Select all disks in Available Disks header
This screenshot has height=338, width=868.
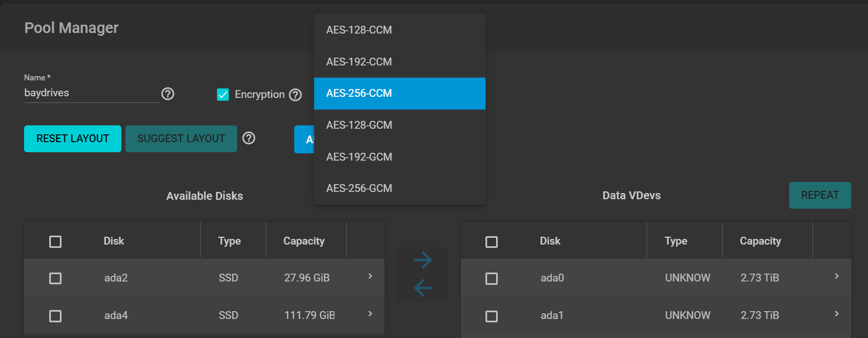(55, 242)
